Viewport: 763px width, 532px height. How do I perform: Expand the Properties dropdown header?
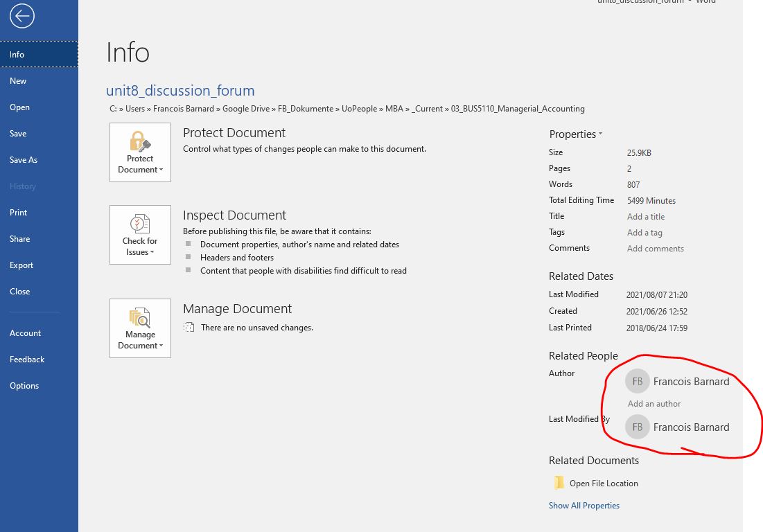point(576,134)
